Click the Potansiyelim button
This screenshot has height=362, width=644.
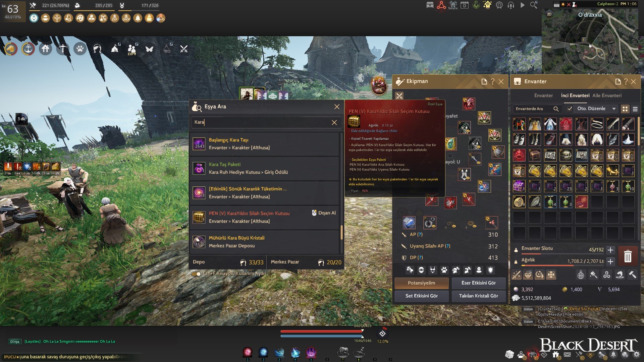click(421, 283)
